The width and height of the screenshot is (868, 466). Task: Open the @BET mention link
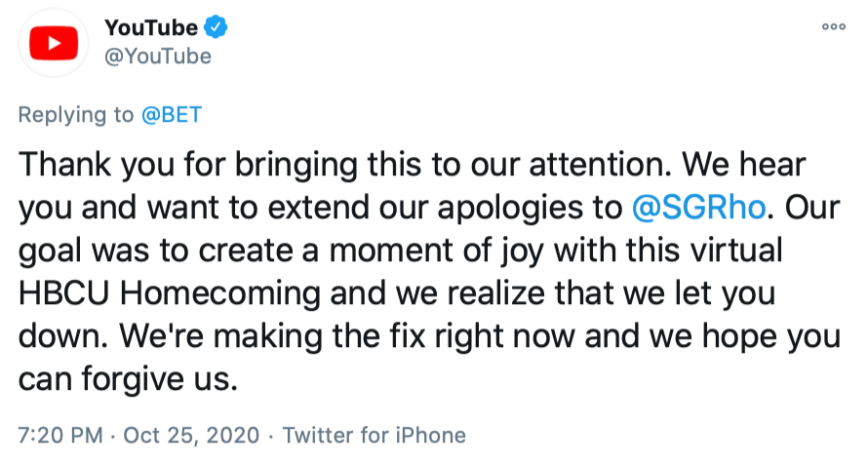[x=172, y=115]
